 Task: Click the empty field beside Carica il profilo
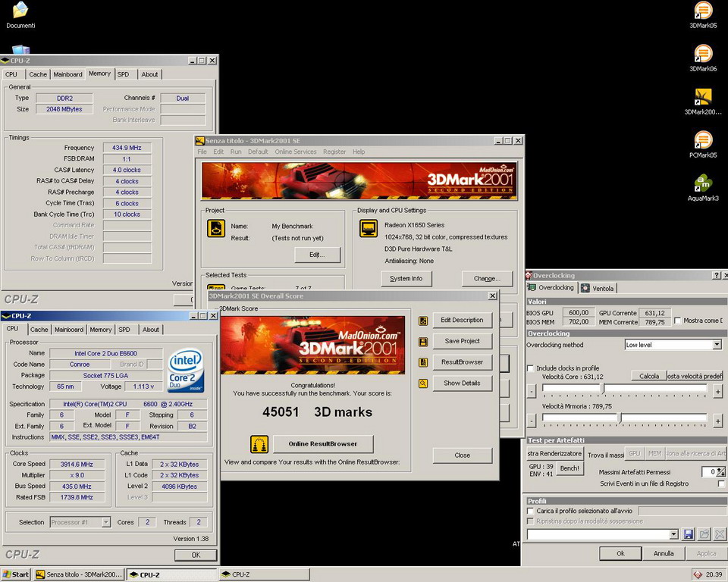(682, 511)
